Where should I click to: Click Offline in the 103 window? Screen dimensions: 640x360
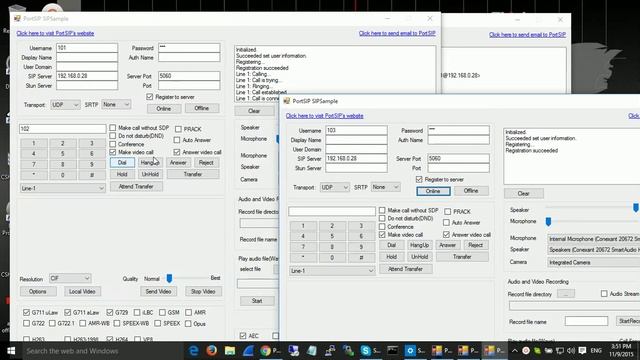click(x=471, y=191)
